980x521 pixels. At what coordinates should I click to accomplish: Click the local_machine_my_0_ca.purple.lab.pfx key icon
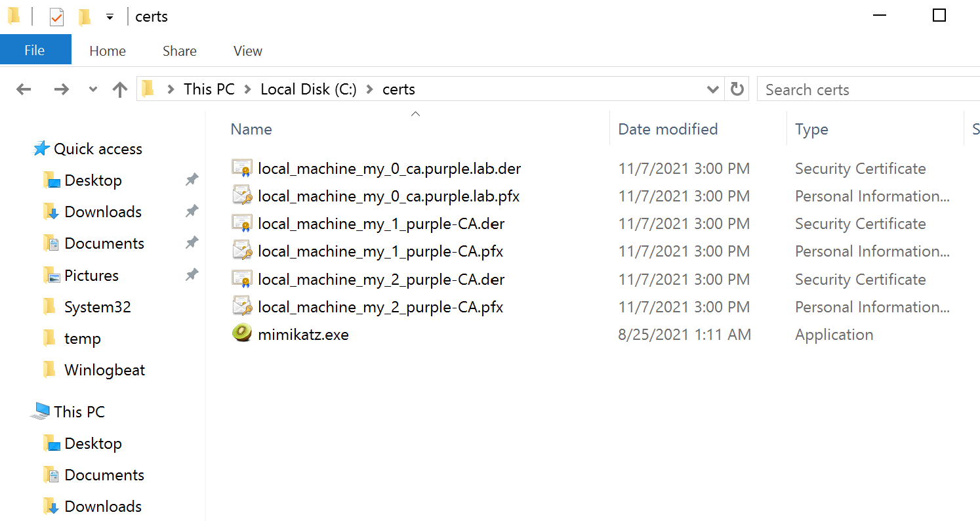click(241, 196)
